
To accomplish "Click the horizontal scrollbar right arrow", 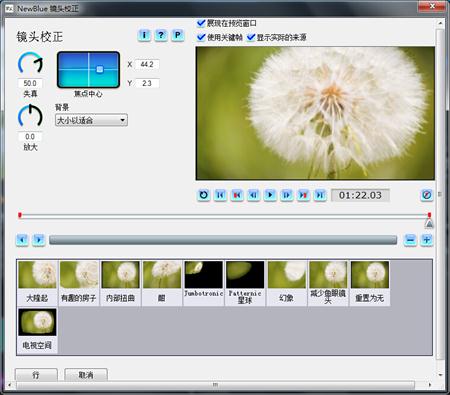I will tap(430, 385).
